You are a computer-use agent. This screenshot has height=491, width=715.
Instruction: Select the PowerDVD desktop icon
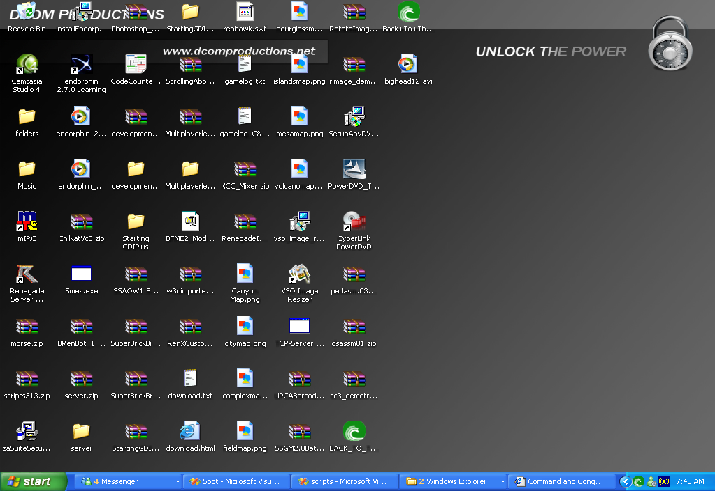[x=354, y=169]
